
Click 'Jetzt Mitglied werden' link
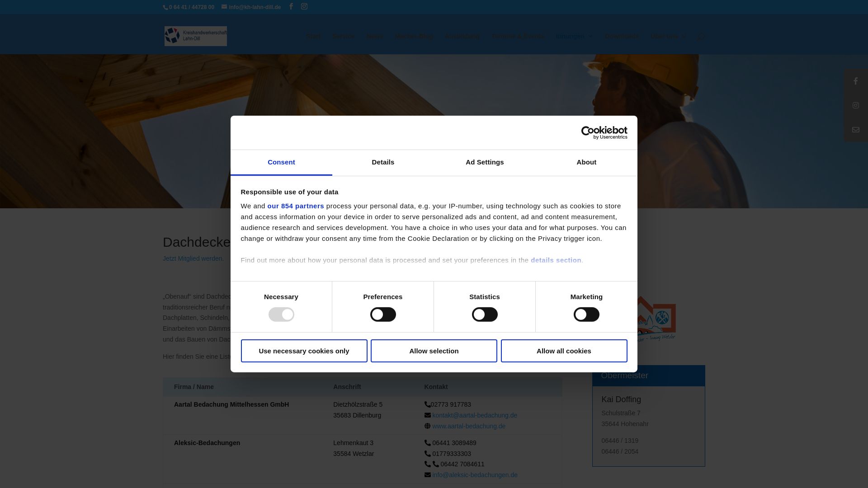click(193, 258)
